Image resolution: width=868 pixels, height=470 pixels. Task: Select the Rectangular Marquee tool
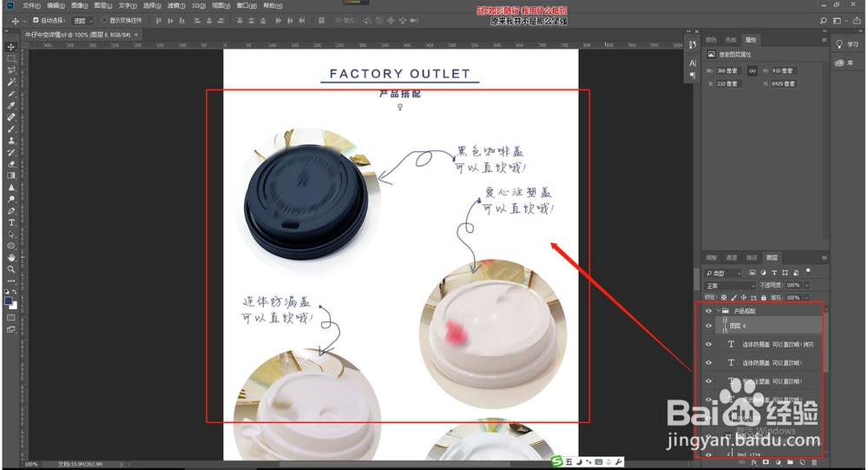click(11, 59)
